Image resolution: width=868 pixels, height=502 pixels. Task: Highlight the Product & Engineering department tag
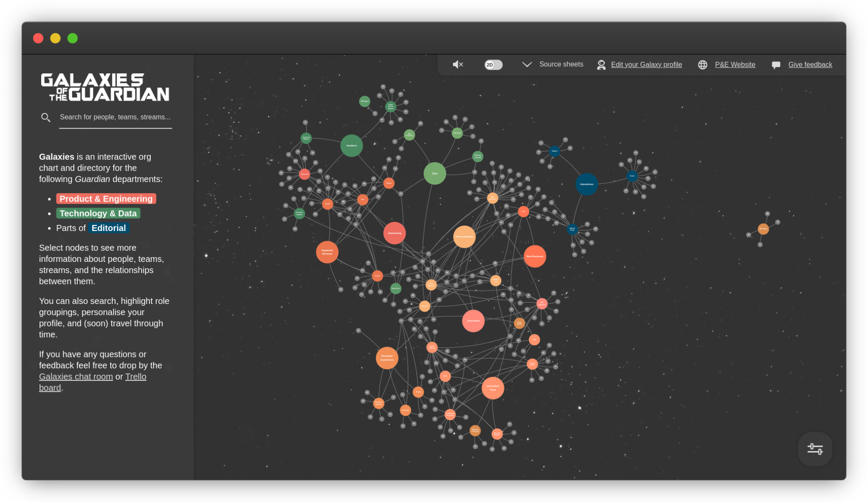click(106, 198)
